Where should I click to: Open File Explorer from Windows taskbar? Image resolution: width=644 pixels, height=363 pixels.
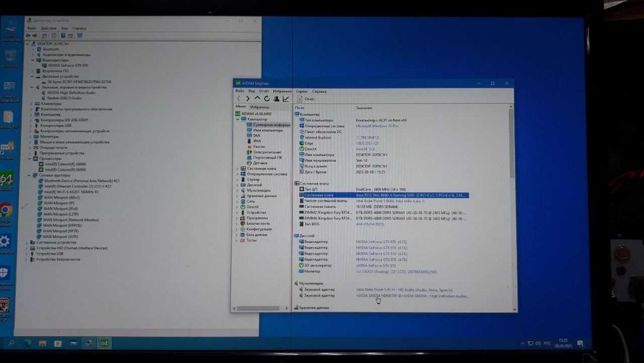click(x=43, y=343)
